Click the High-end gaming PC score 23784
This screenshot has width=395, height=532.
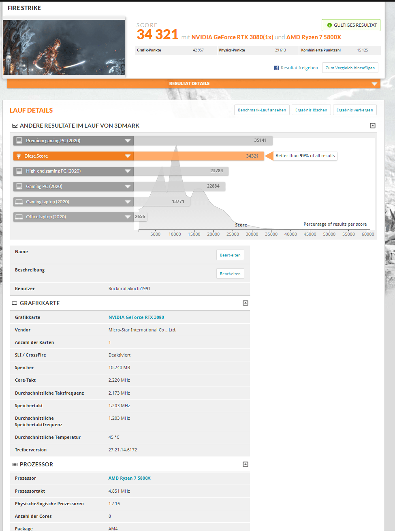point(217,171)
